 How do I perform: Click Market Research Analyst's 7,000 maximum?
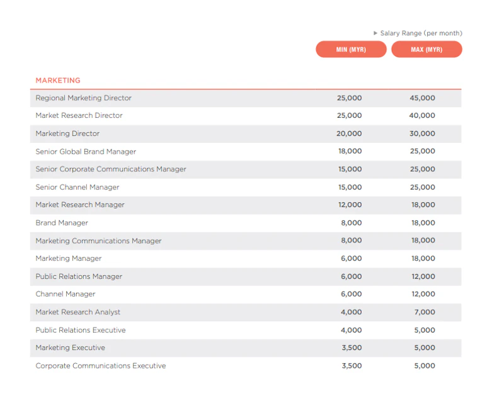point(425,312)
